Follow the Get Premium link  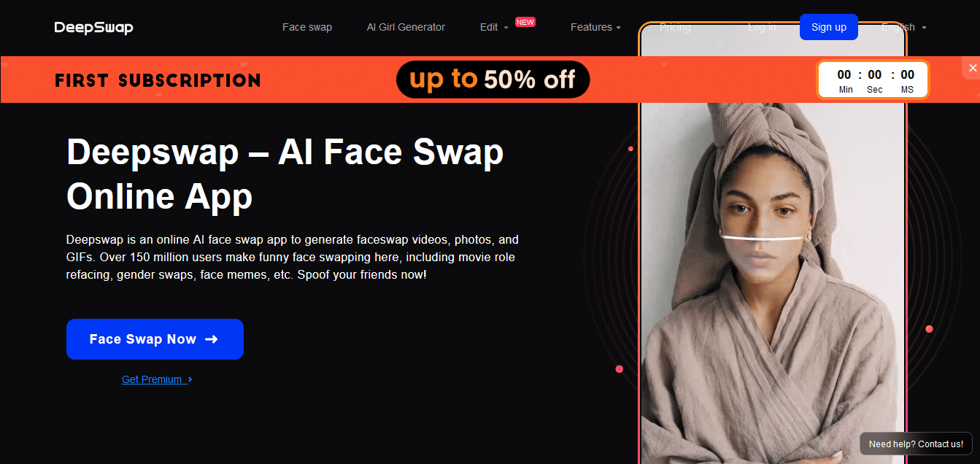click(x=152, y=379)
